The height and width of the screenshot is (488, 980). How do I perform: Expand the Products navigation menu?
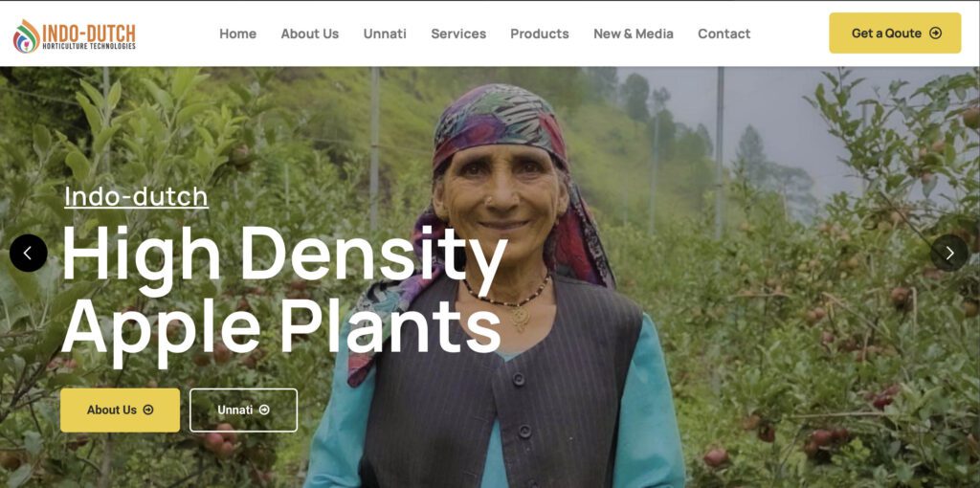540,33
